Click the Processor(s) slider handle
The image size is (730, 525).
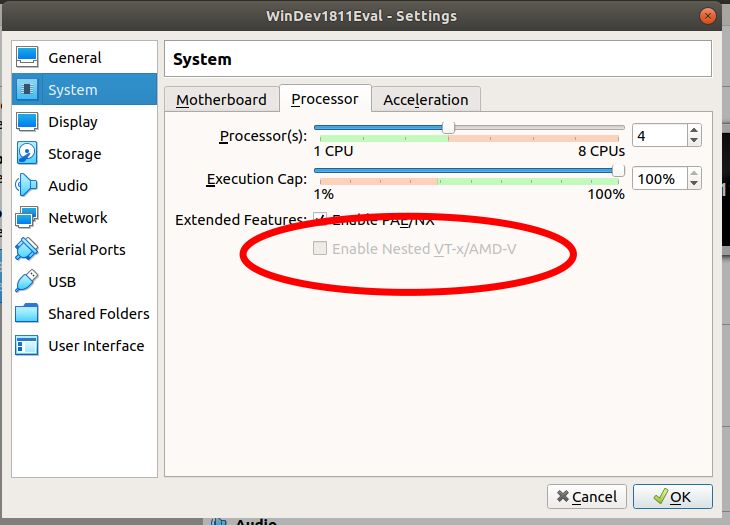[x=448, y=127]
